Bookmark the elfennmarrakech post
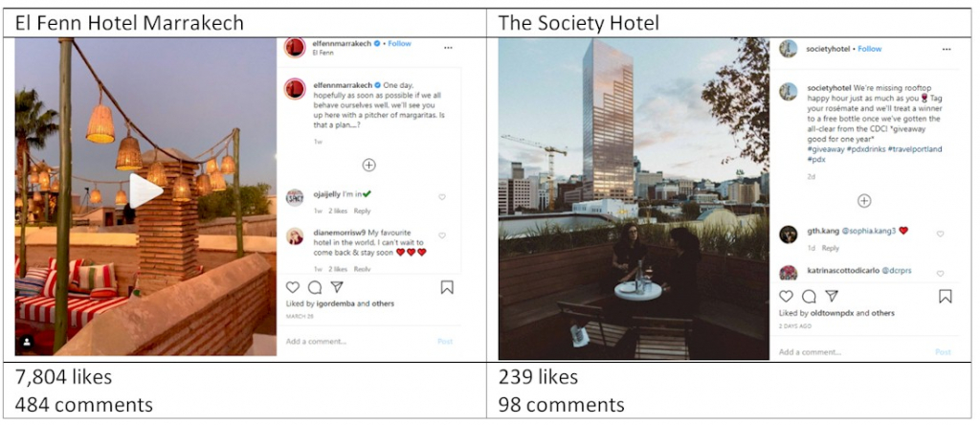The image size is (980, 425). (447, 287)
